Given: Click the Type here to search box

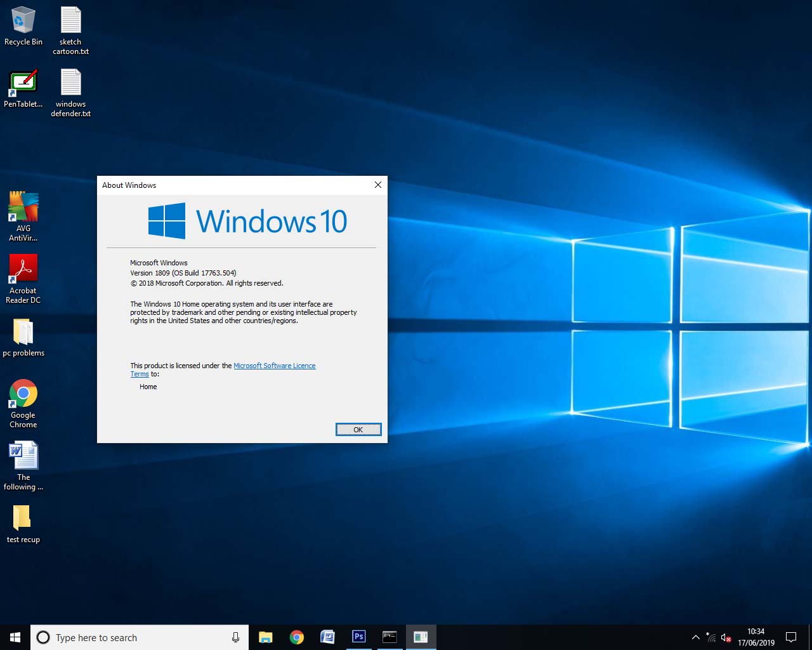Looking at the screenshot, I should coord(140,637).
